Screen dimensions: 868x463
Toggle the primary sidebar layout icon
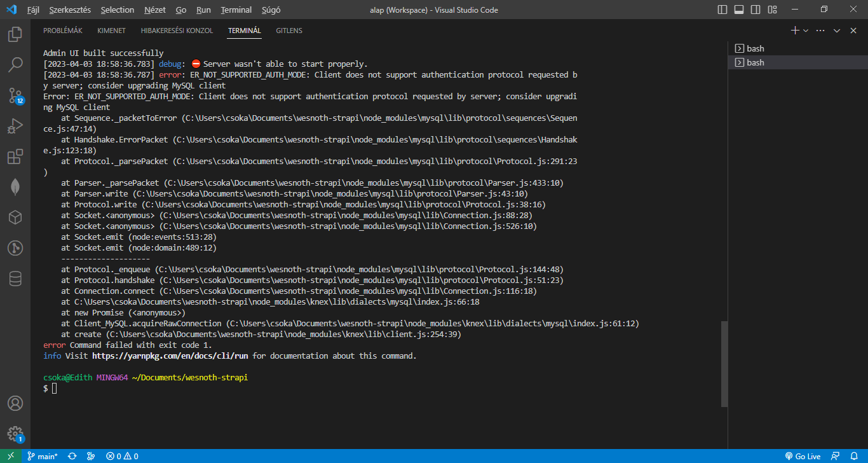tap(721, 10)
